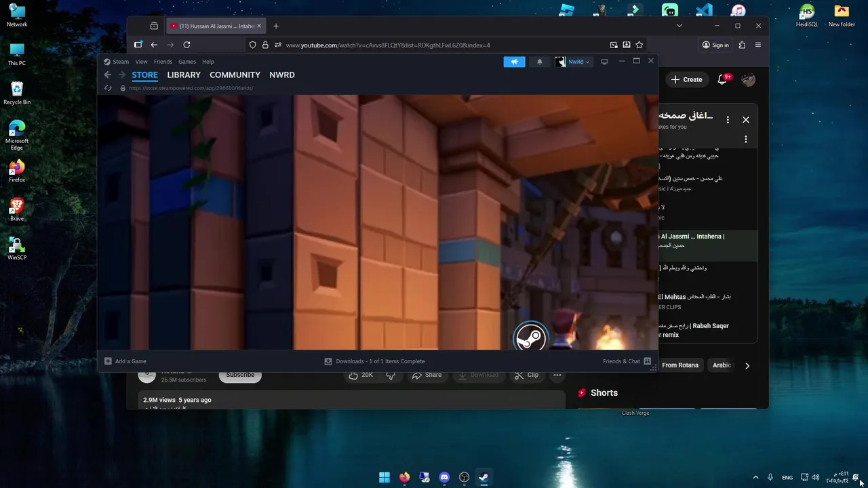This screenshot has width=868, height=488.
Task: List all tabs dropdown in Firefox
Action: pos(679,26)
